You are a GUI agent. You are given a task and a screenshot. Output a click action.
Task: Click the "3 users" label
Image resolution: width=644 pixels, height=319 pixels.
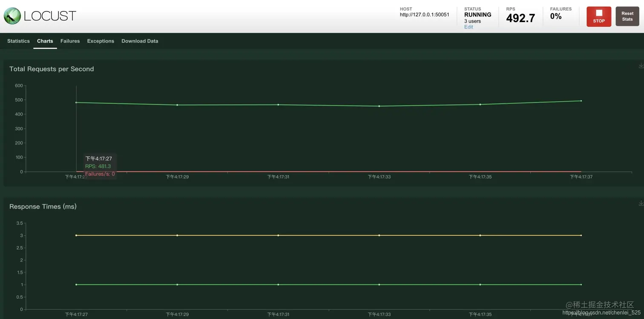tap(472, 21)
